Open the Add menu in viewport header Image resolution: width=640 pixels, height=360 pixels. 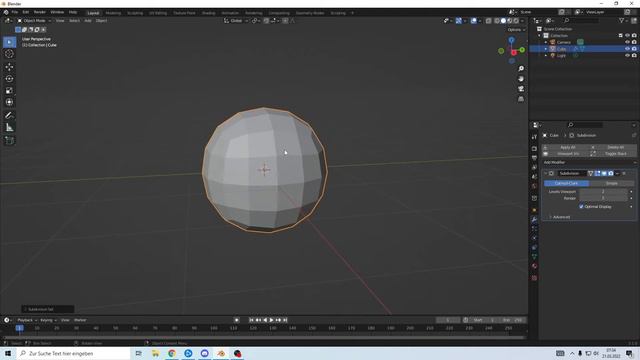pyautogui.click(x=88, y=21)
